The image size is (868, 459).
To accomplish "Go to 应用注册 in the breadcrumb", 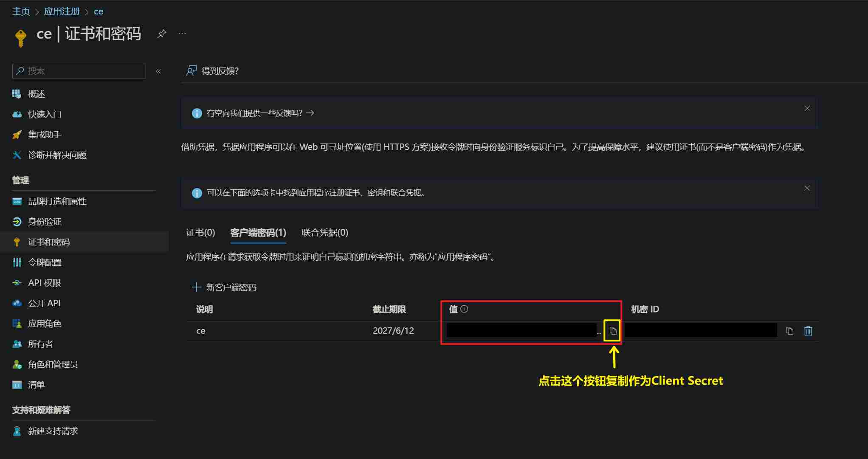I will coord(62,11).
